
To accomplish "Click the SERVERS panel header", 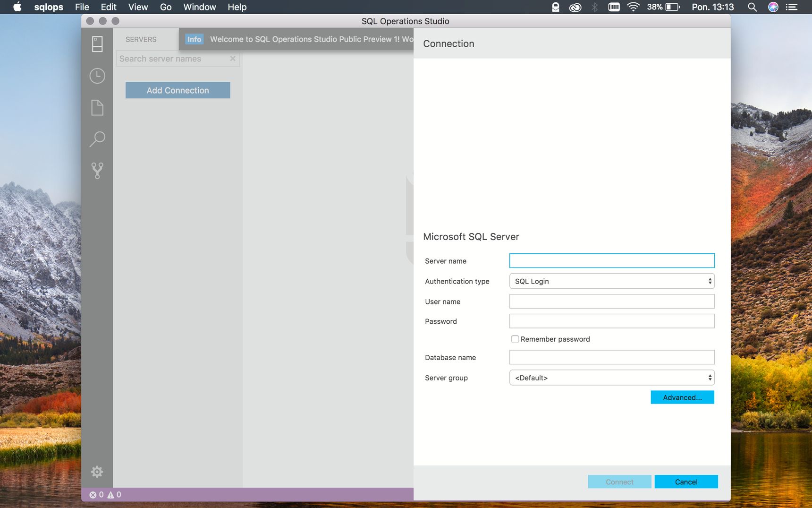I will (141, 40).
